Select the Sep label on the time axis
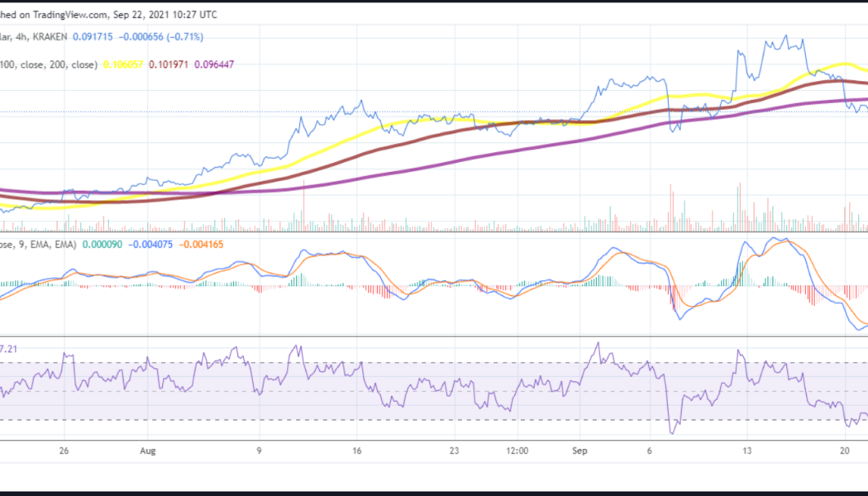Screen dimensions: 868x496 (579, 451)
